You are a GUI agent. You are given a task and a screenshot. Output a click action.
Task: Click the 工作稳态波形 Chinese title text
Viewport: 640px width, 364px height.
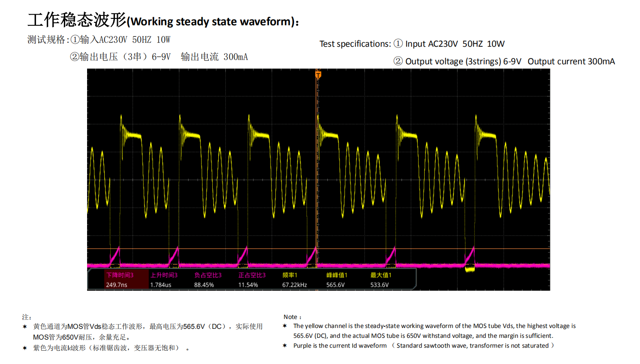(77, 20)
